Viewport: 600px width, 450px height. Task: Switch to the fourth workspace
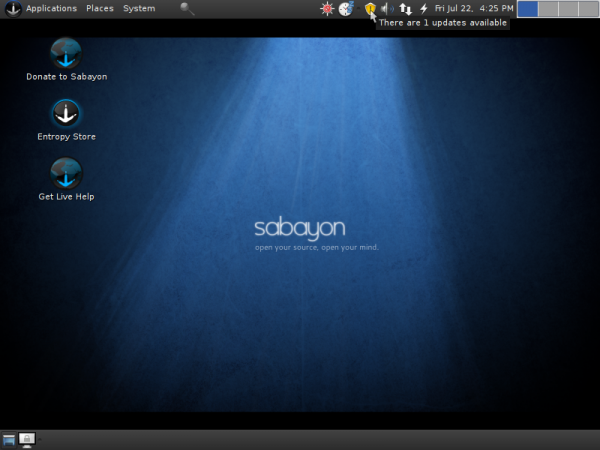click(x=589, y=9)
